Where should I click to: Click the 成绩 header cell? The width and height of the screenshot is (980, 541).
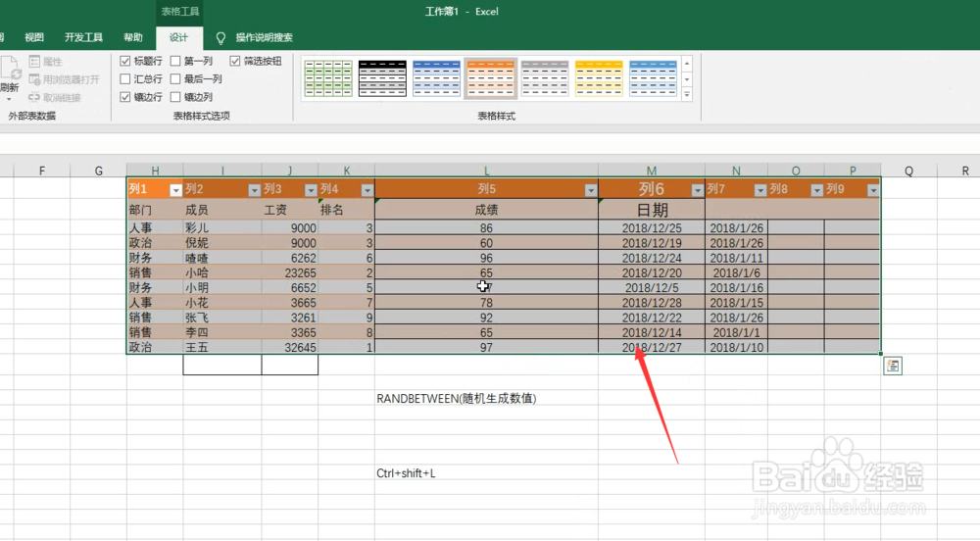coord(486,210)
